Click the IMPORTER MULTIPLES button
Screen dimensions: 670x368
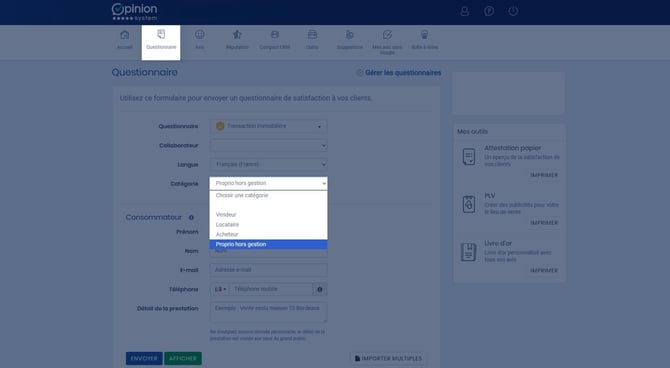coord(388,358)
